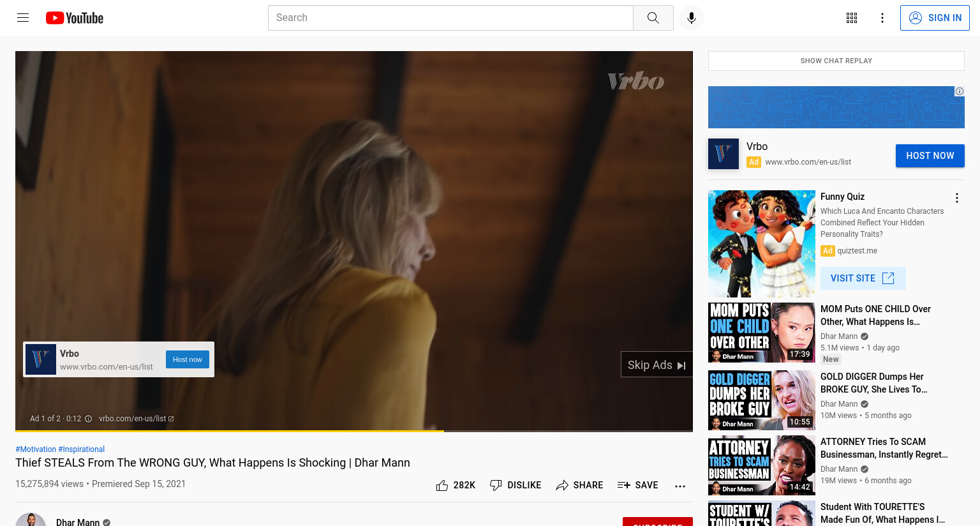Click VISIT SITE for Funny Quiz
The image size is (980, 526).
[863, 278]
